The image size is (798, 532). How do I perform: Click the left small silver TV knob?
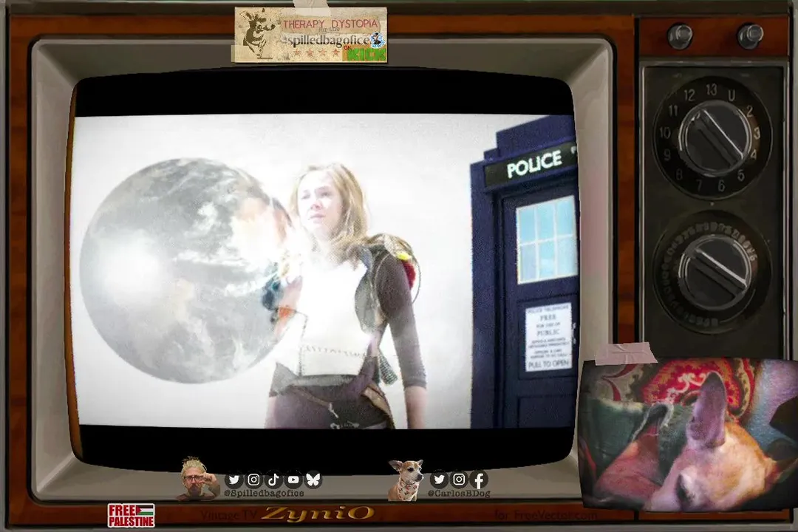[680, 35]
